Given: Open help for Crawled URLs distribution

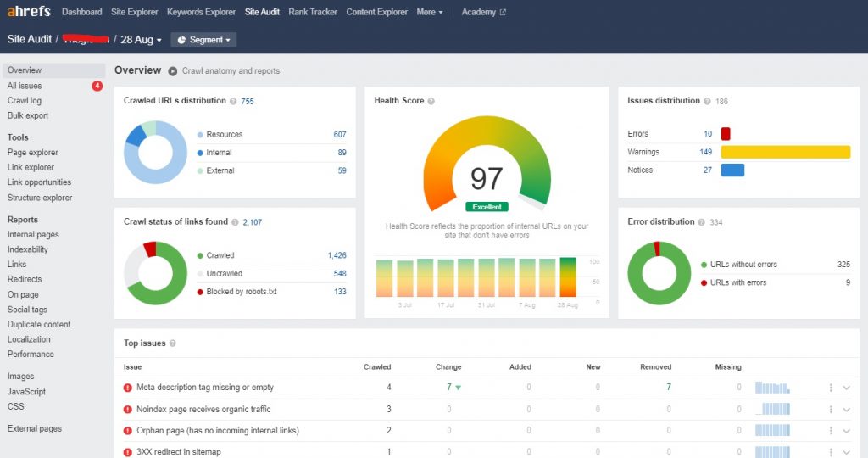Looking at the screenshot, I should point(233,101).
